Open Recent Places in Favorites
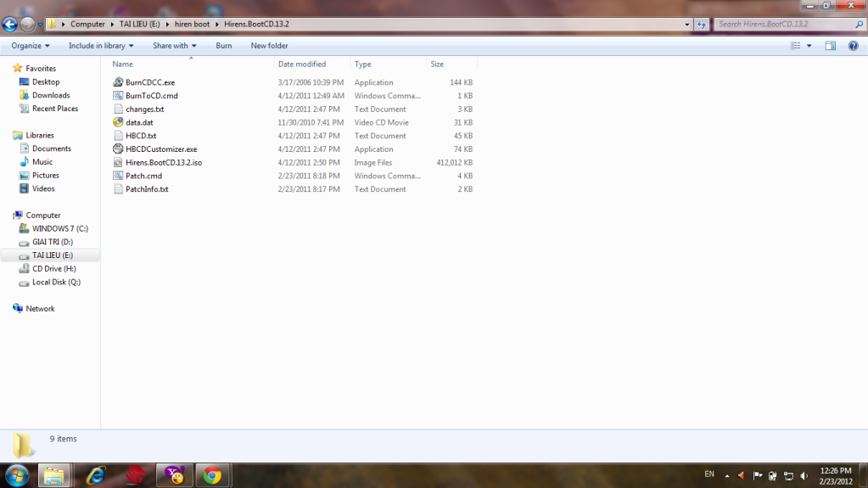Viewport: 868px width, 488px height. tap(55, 109)
